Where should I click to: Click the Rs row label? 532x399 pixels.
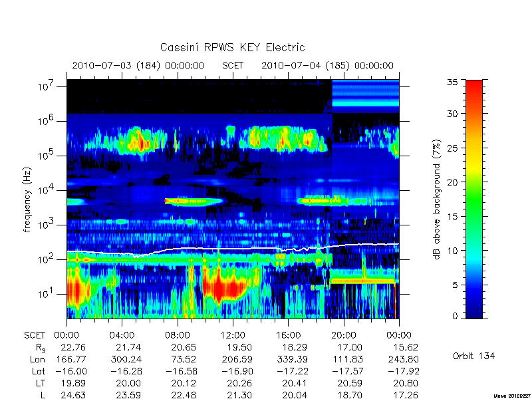pyautogui.click(x=41, y=348)
